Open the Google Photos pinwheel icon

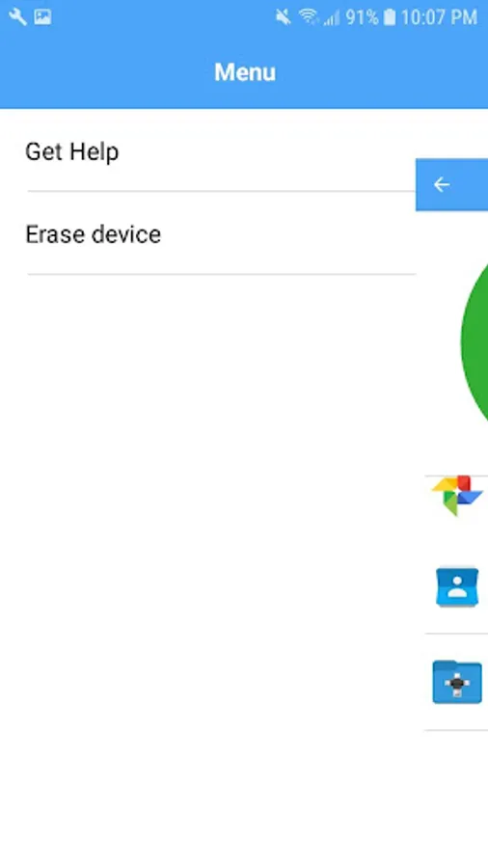(457, 496)
